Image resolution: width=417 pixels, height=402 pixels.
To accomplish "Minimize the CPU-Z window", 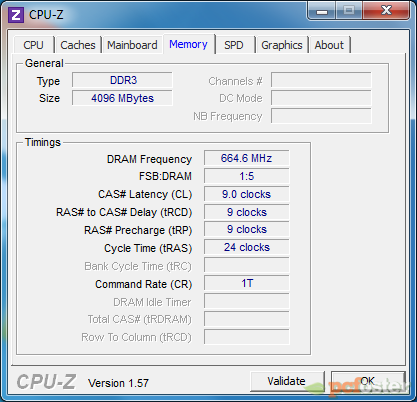I will pos(322,11).
